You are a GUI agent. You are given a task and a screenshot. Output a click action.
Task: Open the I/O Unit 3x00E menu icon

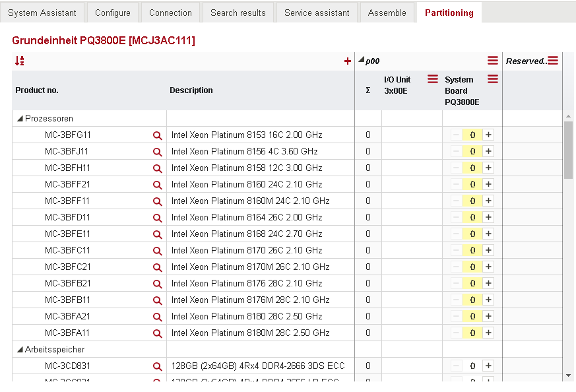pyautogui.click(x=433, y=79)
